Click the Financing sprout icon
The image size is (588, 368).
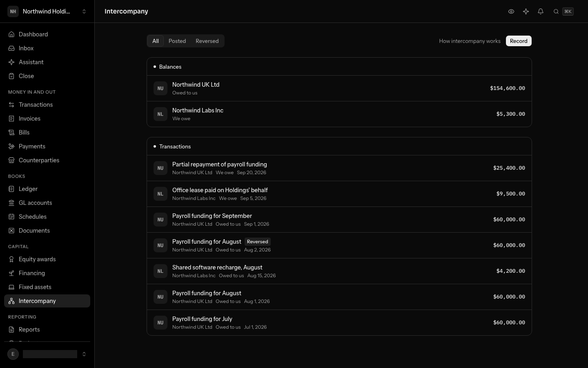[11, 273]
